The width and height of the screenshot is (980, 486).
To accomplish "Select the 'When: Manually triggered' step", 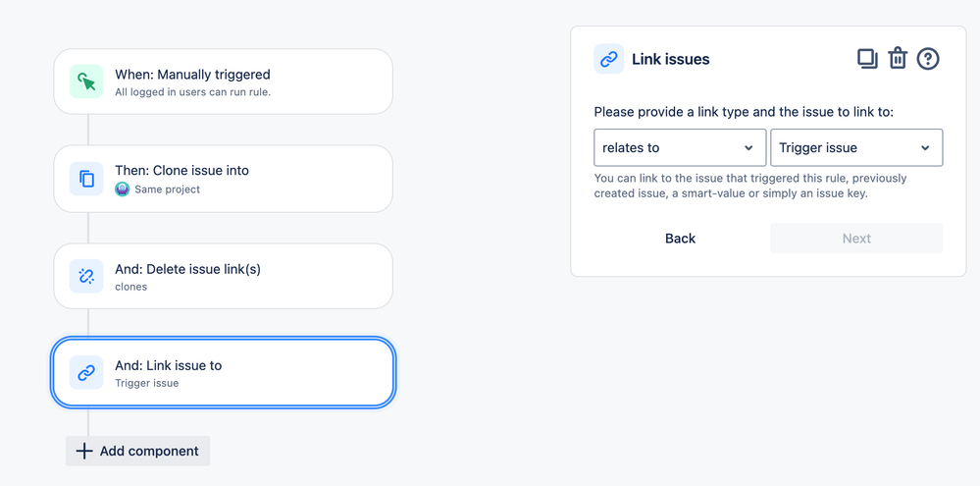I will pyautogui.click(x=223, y=81).
